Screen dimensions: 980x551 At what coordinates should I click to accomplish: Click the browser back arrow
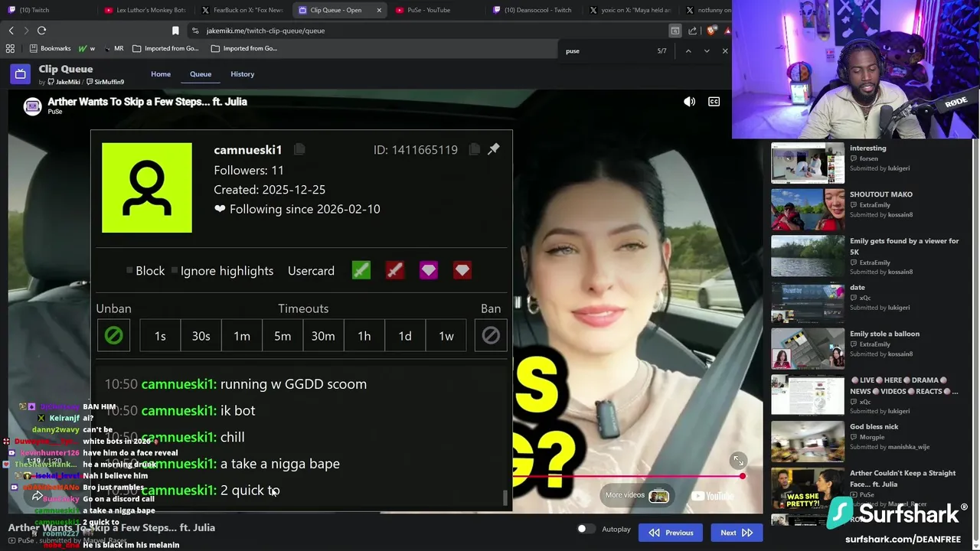tap(11, 31)
